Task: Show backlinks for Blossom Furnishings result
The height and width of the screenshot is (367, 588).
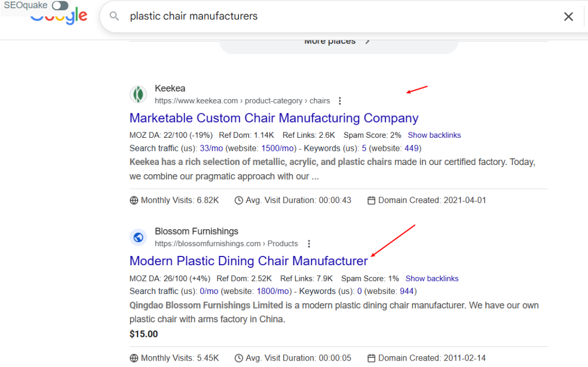Action: tap(432, 278)
